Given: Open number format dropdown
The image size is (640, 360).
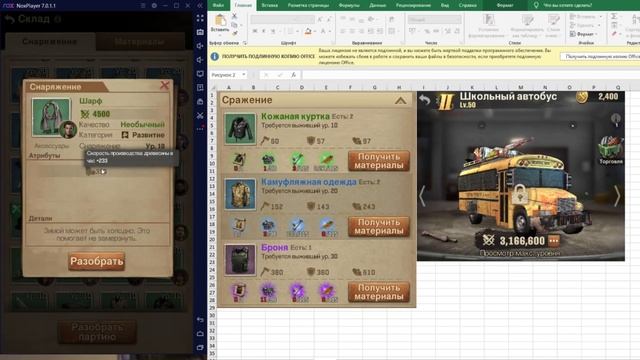Looking at the screenshot, I should 435,19.
